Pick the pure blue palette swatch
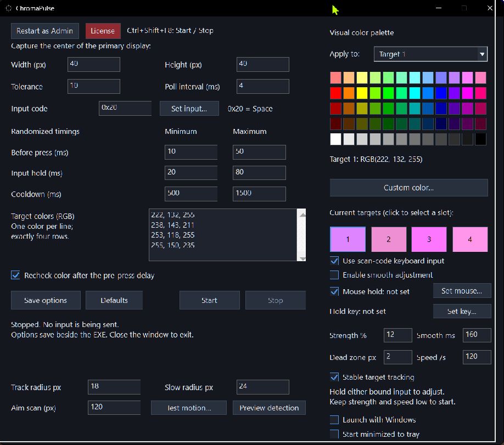 click(x=441, y=93)
